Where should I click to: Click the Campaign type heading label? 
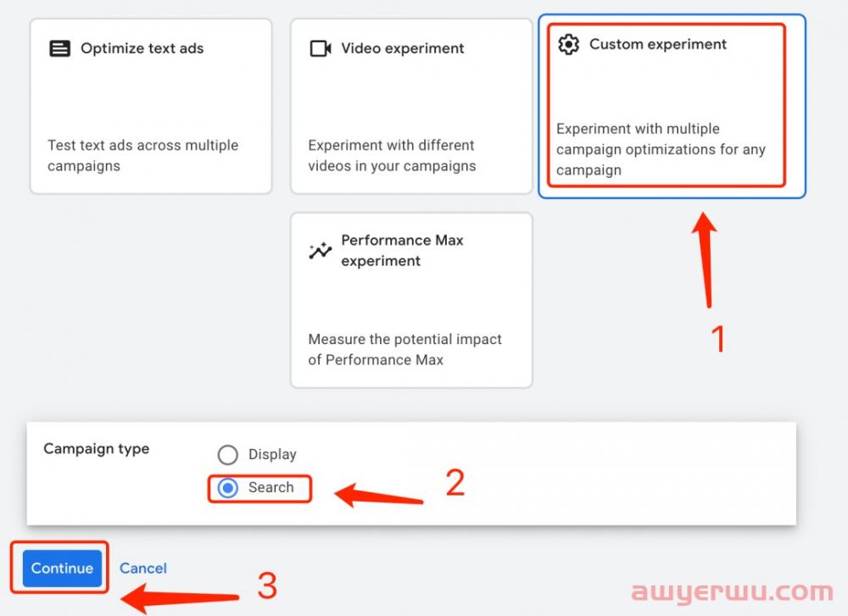tap(97, 449)
